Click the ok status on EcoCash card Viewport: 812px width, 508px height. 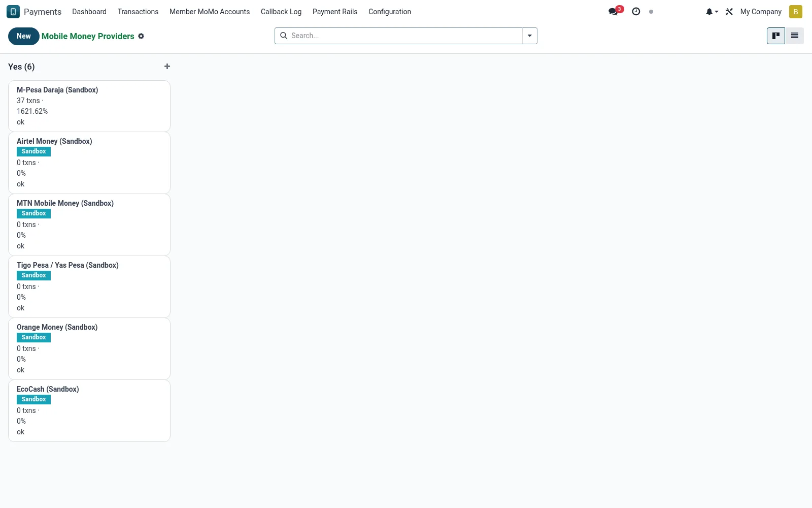[x=21, y=432]
